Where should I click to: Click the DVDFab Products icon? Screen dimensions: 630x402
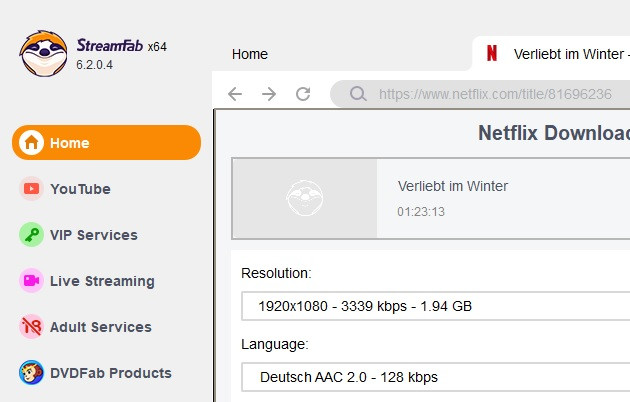click(32, 373)
